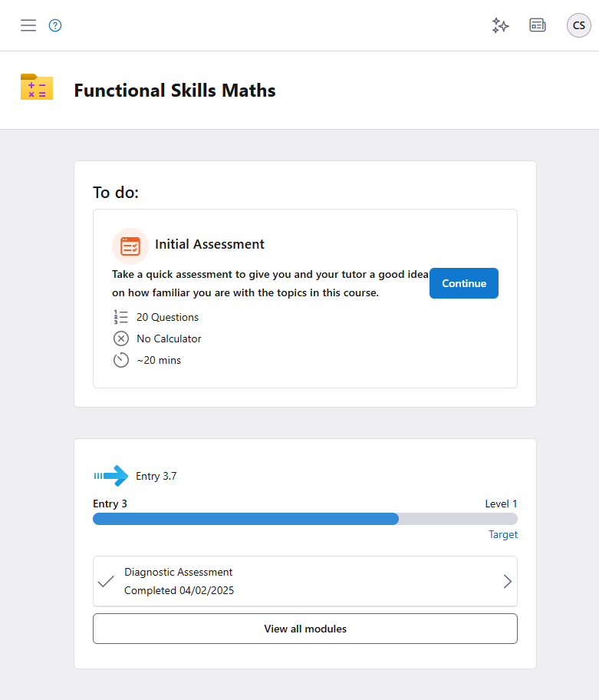Click the Functional Skills Maths folder icon
The image size is (599, 700).
click(x=37, y=87)
